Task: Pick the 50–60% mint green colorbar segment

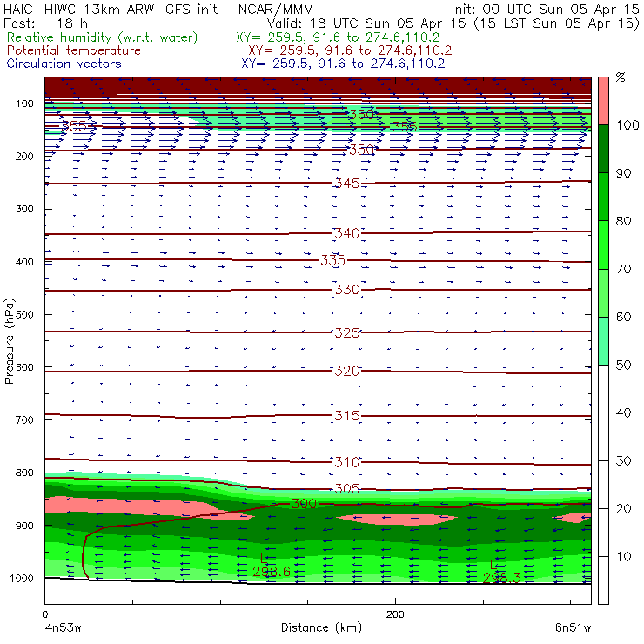Action: pos(603,341)
